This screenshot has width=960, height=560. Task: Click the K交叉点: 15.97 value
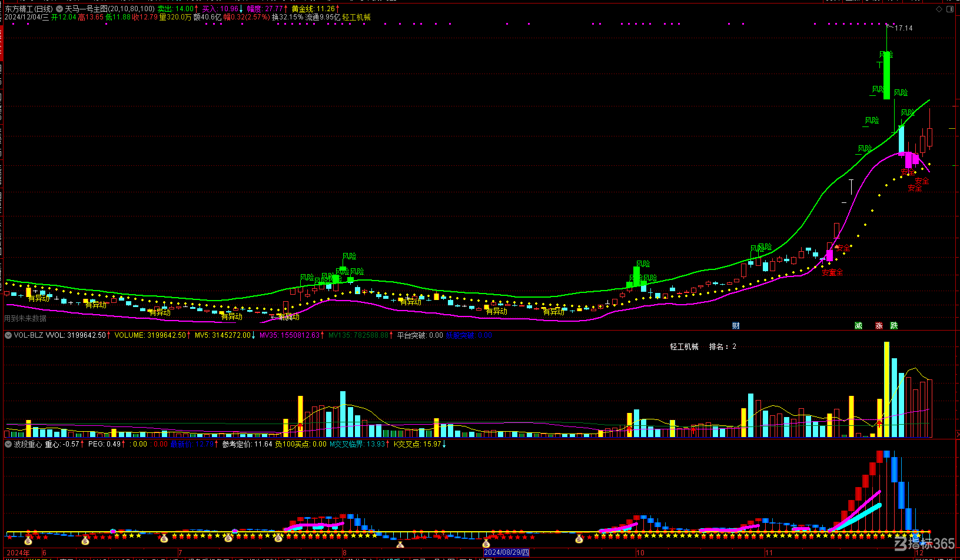tap(420, 444)
